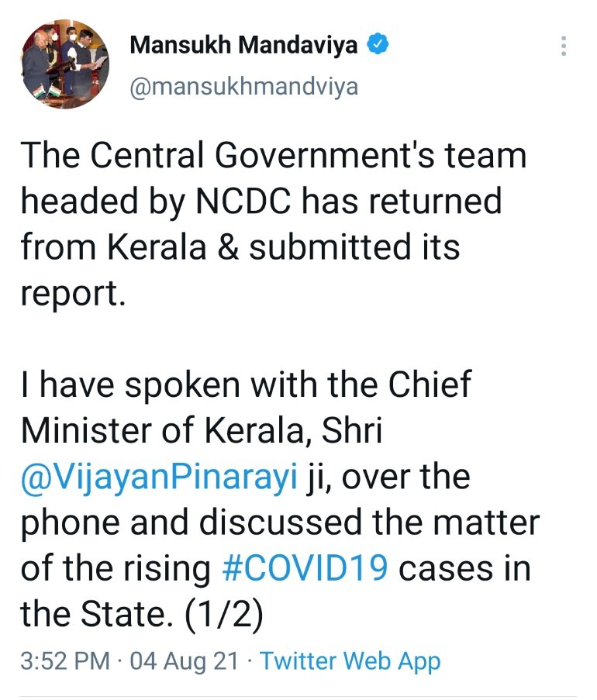Click the word "report." in the tweet
This screenshot has width=597, height=700.
(73, 295)
